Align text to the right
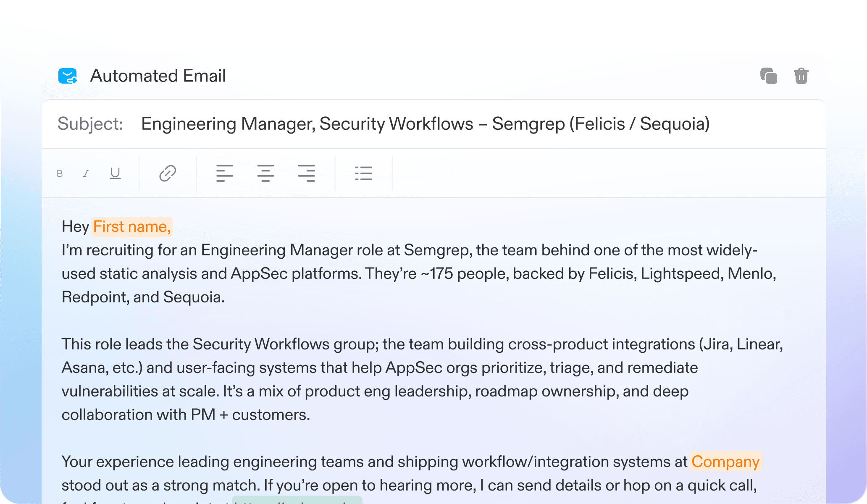Screen dimensions: 867x504 pos(307,173)
